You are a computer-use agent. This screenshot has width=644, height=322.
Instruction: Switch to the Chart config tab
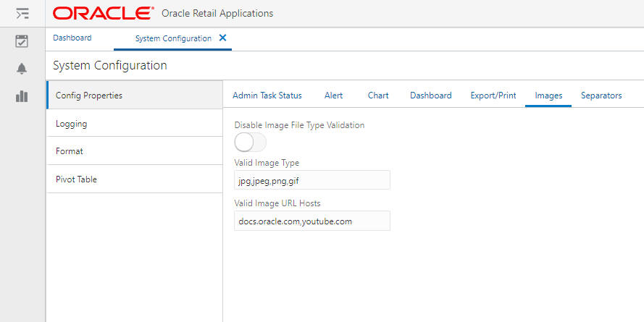point(378,96)
